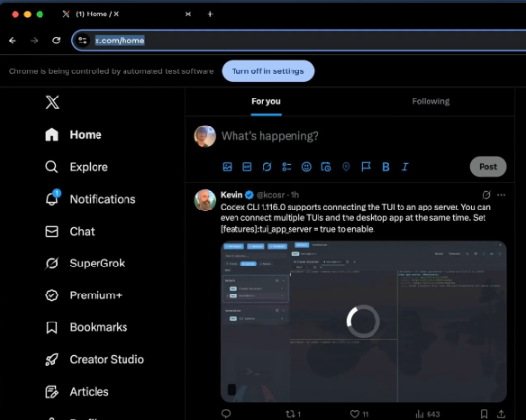Toggle bold formatting in composer
The height and width of the screenshot is (420, 526).
386,167
